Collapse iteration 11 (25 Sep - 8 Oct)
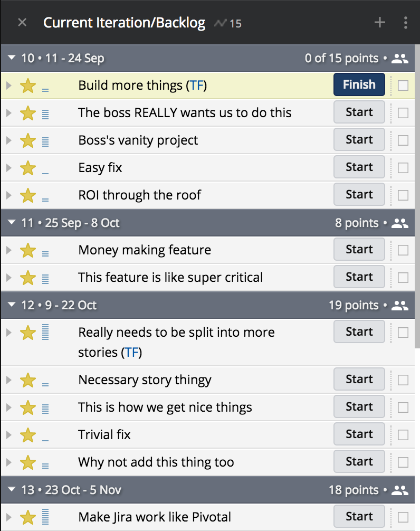420x531 pixels. click(x=12, y=223)
